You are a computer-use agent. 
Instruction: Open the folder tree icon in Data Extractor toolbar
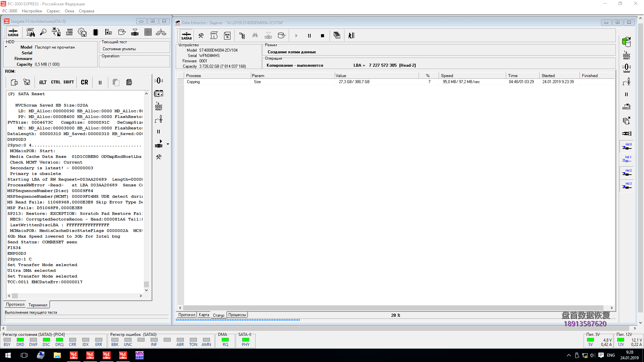[242, 36]
